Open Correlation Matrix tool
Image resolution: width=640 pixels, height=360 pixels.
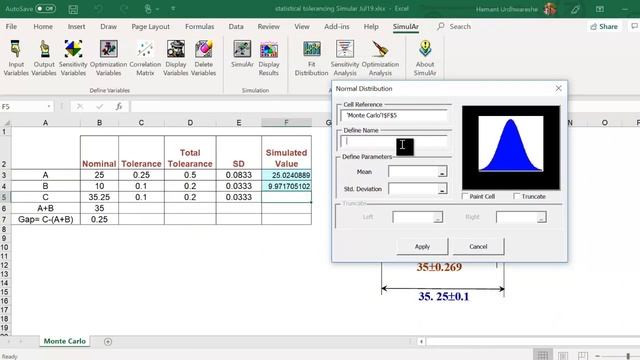(145, 58)
